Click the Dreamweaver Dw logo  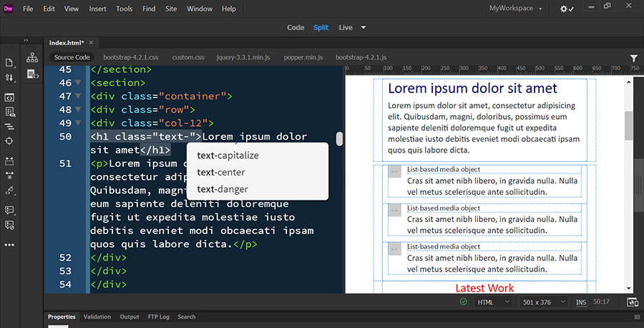(x=8, y=9)
